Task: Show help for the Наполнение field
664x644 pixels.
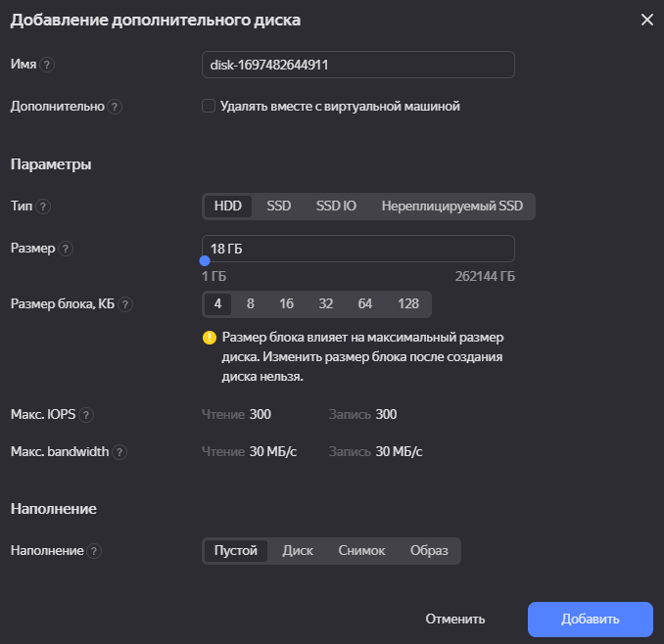Action: click(94, 551)
